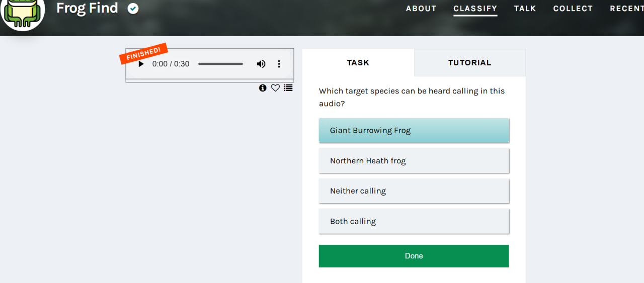Click the verified checkmark badge beside Frog Find
Viewport: 644px width, 283px height.
tap(133, 9)
